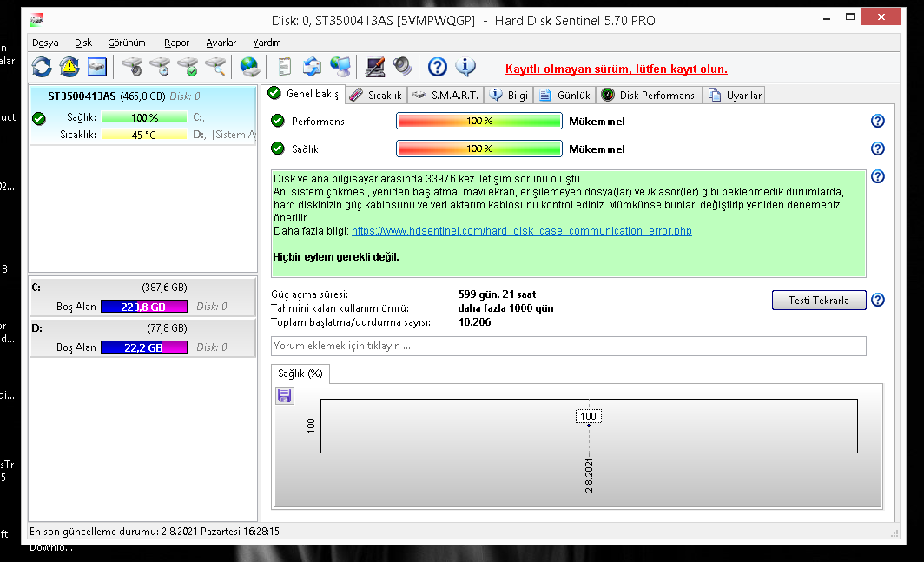Click the save floppy icon on graph

285,396
